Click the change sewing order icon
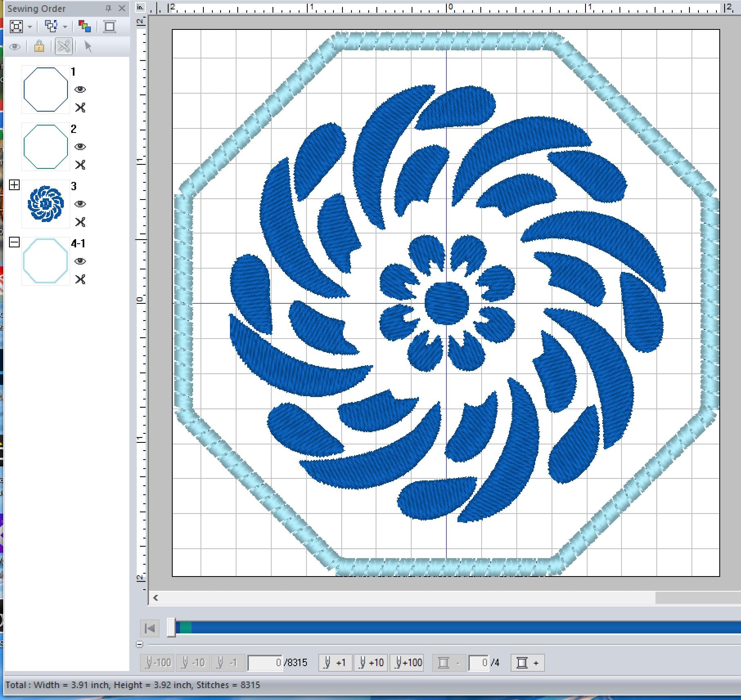741x700 pixels. tap(51, 27)
